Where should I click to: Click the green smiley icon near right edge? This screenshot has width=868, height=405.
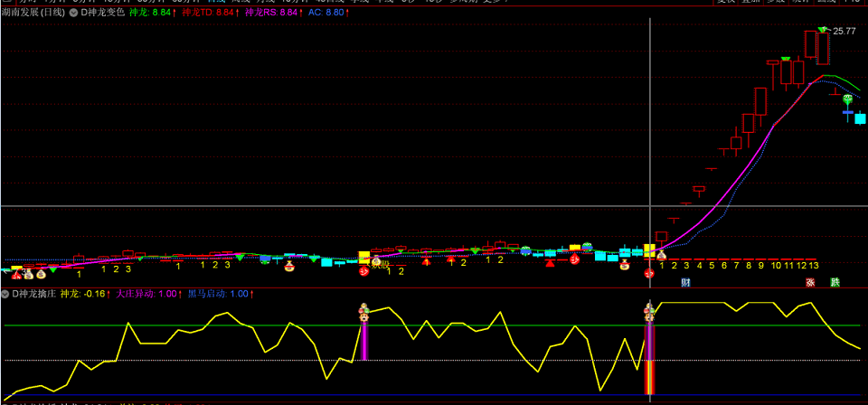[848, 99]
